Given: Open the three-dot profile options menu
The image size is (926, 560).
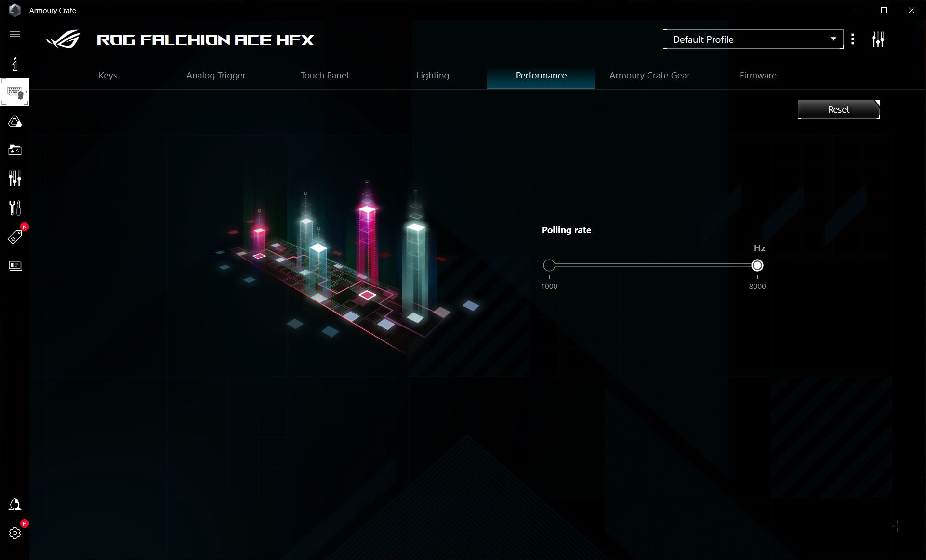Looking at the screenshot, I should click(x=853, y=39).
